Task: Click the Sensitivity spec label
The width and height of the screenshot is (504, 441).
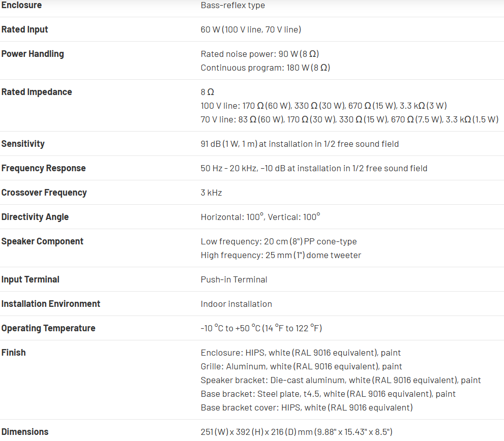Action: (x=23, y=144)
